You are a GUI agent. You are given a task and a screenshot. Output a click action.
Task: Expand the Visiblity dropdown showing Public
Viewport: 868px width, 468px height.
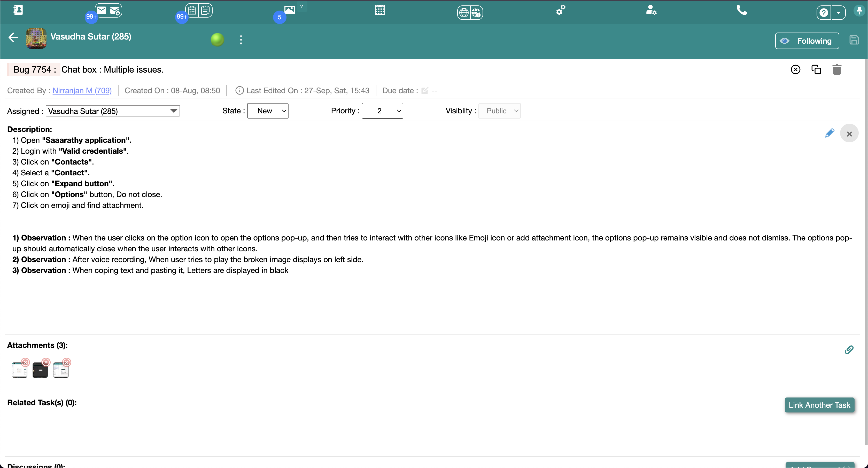[500, 111]
